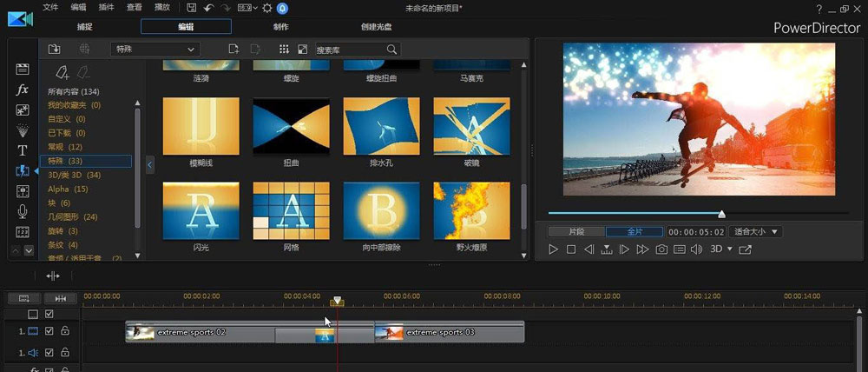The width and height of the screenshot is (868, 372).
Task: Switch to the 捕捉 tab
Action: coord(85,27)
